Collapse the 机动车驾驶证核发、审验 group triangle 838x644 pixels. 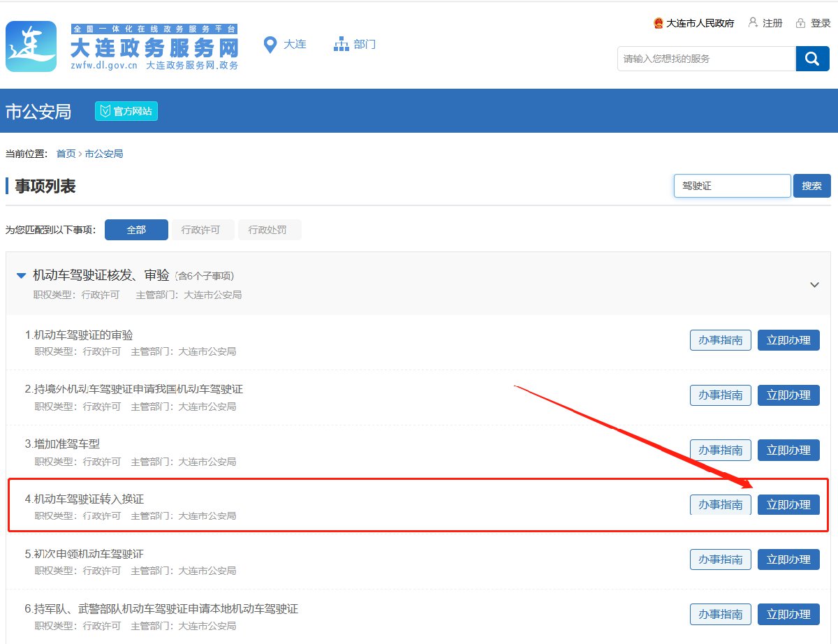22,276
